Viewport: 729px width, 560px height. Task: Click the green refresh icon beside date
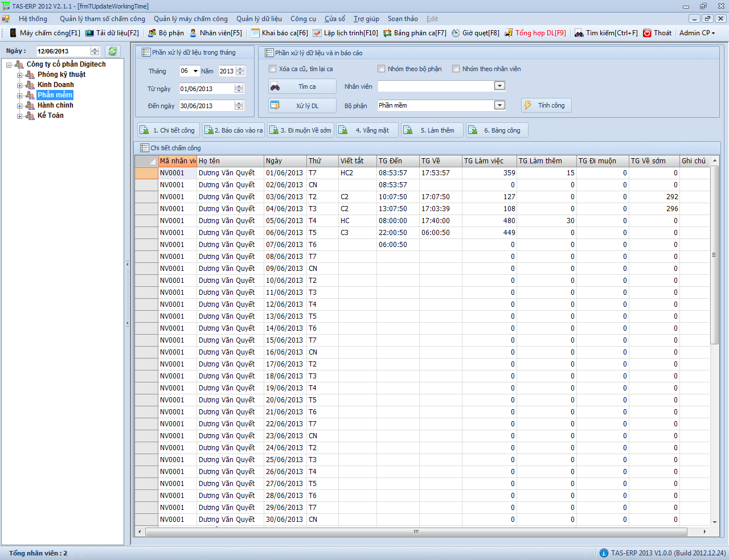coord(113,51)
